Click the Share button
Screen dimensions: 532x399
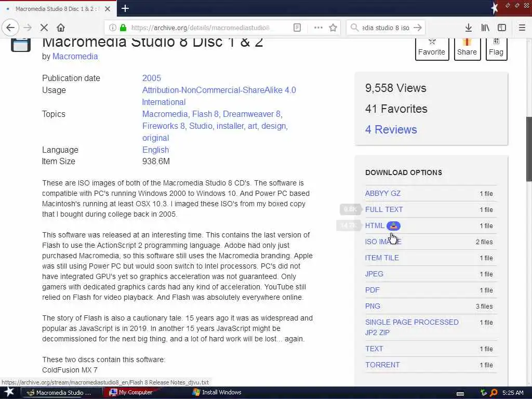tap(467, 49)
